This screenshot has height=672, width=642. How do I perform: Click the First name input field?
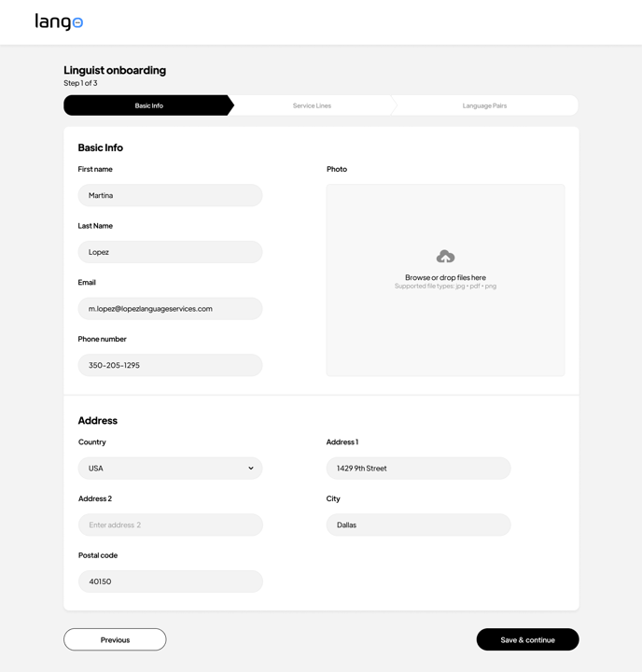pos(170,196)
